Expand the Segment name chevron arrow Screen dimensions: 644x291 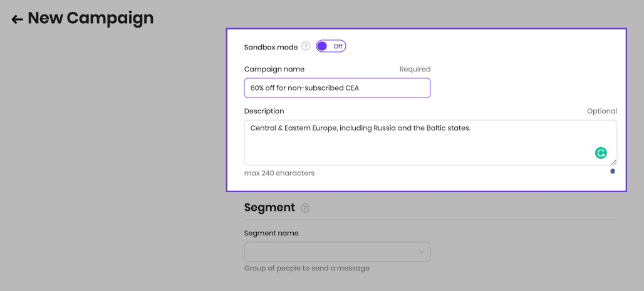[422, 252]
